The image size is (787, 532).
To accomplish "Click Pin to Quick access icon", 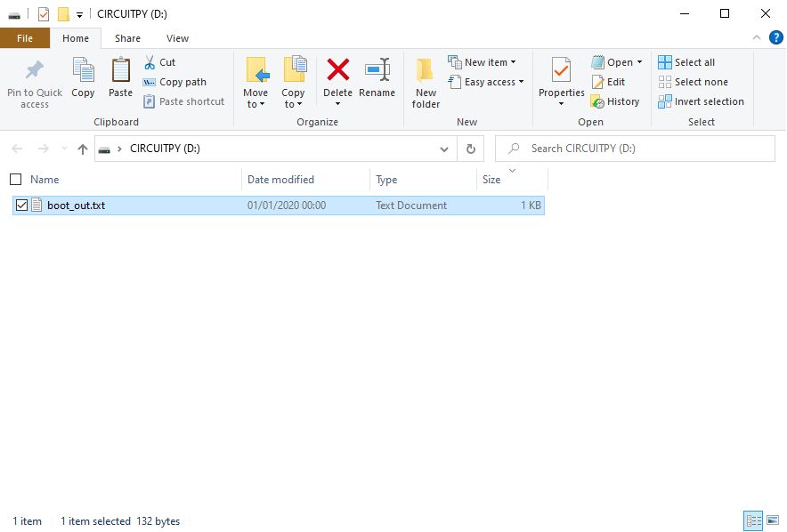I will [35, 69].
